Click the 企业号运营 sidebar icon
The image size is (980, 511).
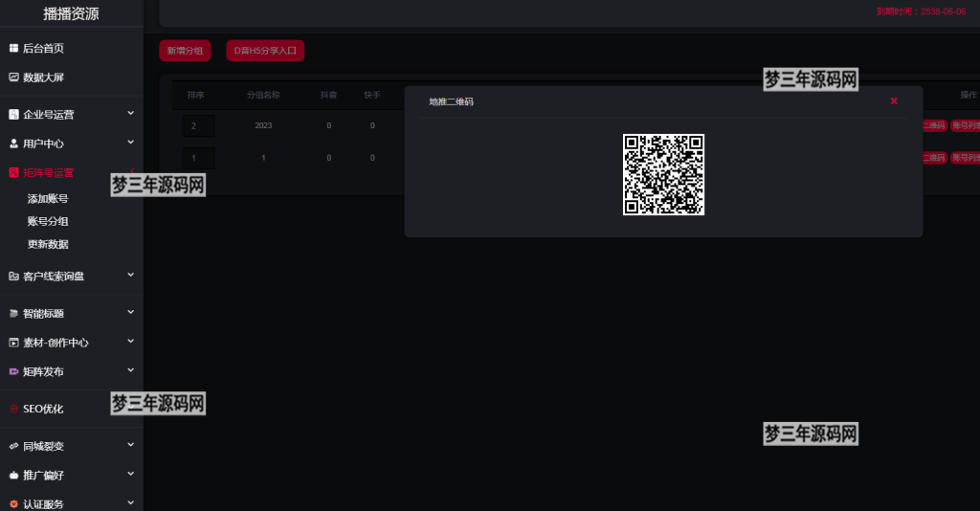point(13,114)
